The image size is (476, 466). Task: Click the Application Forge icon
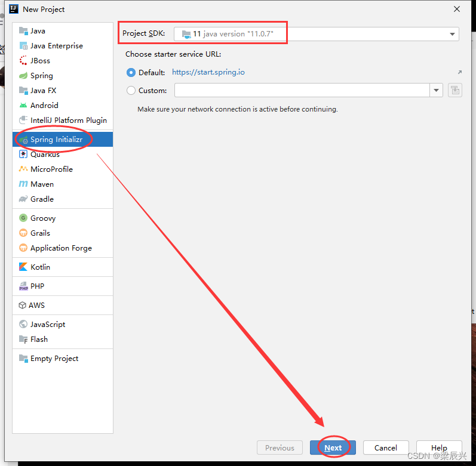(x=23, y=248)
